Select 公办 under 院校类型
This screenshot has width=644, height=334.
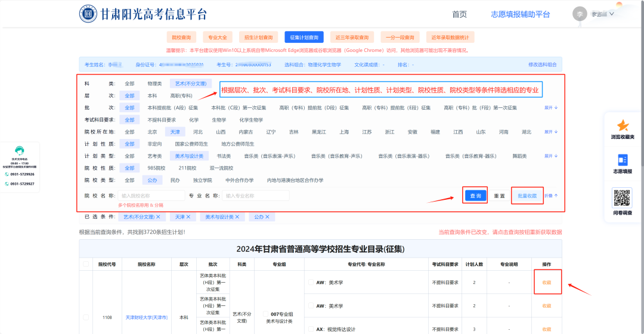[x=152, y=180]
